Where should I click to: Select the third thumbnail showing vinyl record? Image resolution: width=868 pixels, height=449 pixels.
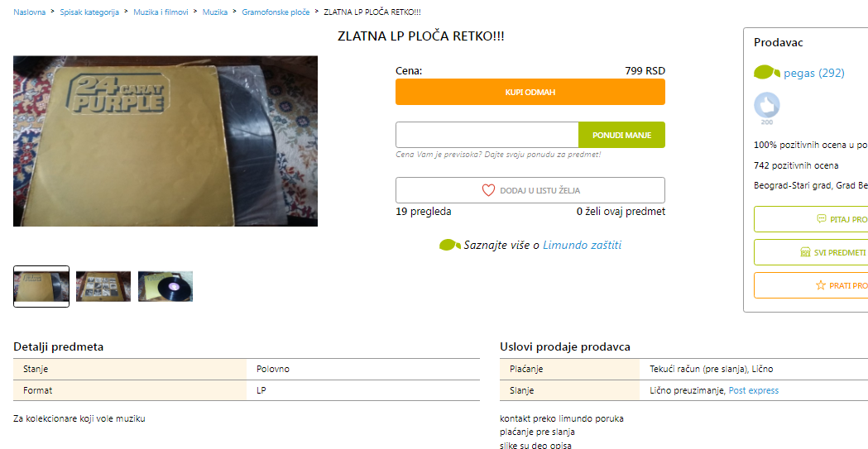click(165, 286)
